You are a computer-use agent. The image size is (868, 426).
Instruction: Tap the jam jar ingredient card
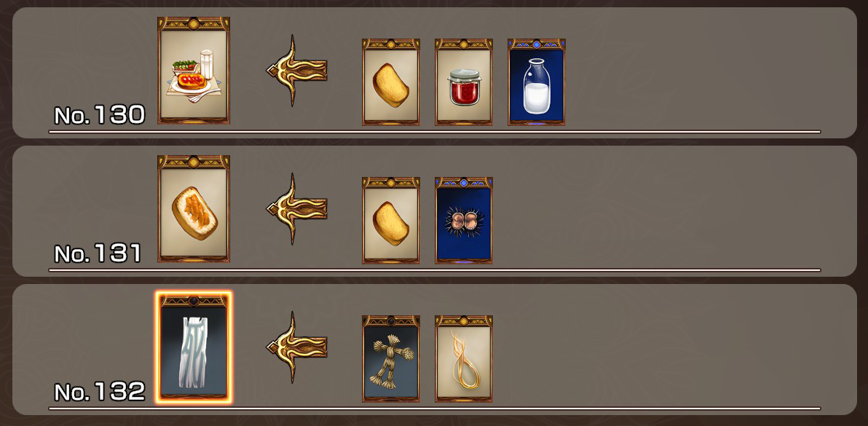tap(463, 82)
